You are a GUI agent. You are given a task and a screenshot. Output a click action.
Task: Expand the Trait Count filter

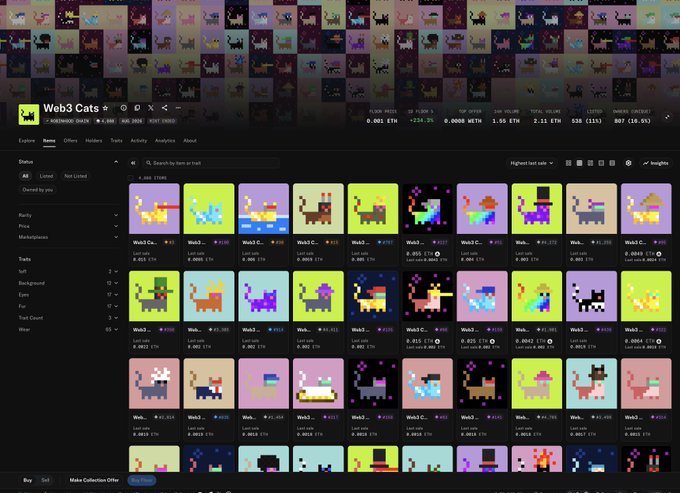(68, 318)
